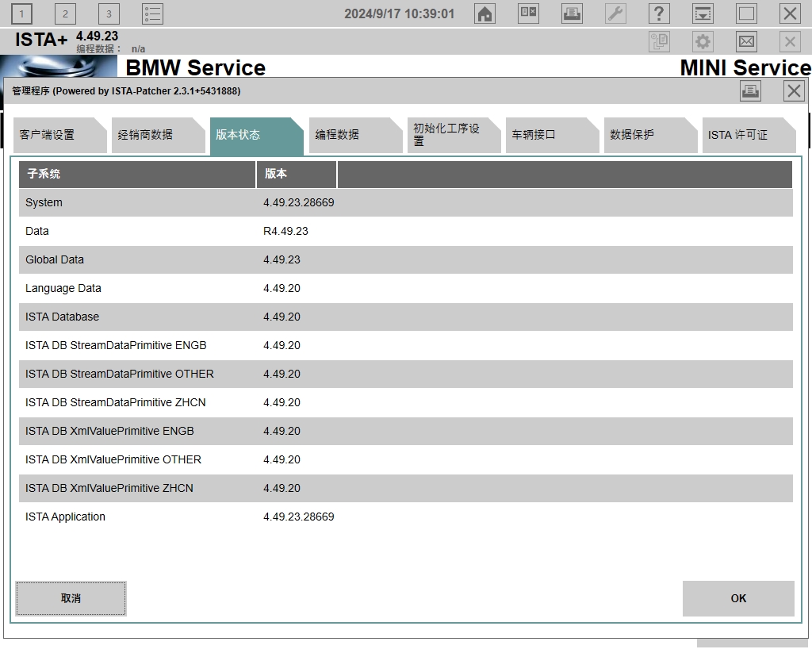Select the Global Data row
Viewport: 812px width, 653px height.
point(406,259)
